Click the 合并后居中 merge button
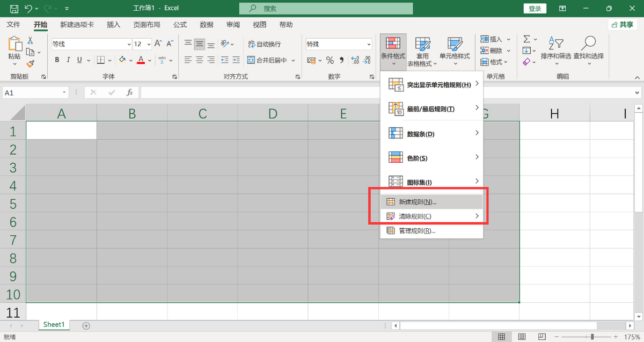The width and height of the screenshot is (644, 342). coord(267,60)
